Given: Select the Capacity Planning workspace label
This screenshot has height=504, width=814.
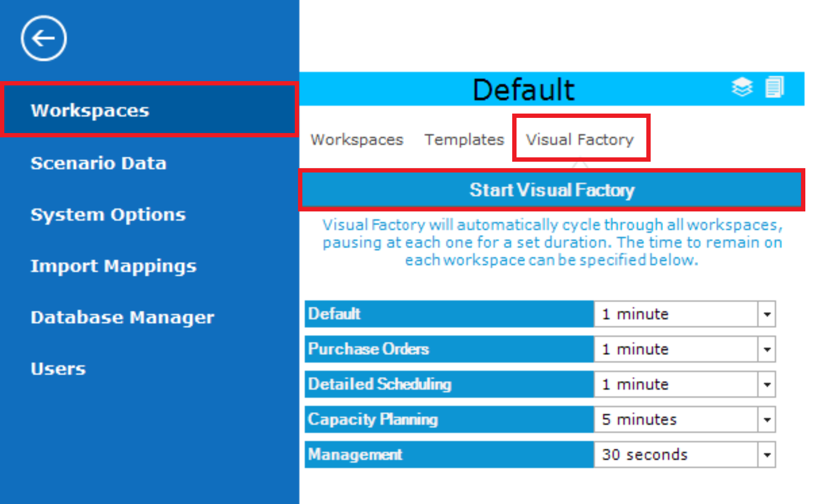Looking at the screenshot, I should 449,420.
